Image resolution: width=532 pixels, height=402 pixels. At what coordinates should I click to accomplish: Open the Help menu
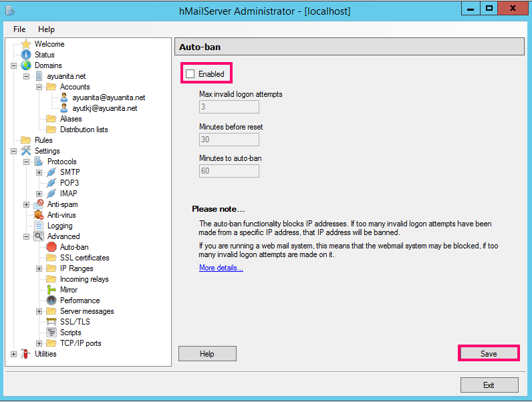click(46, 29)
